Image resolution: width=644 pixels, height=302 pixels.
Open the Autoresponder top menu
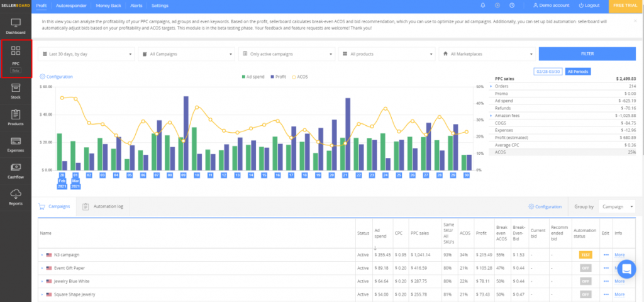[x=71, y=6]
